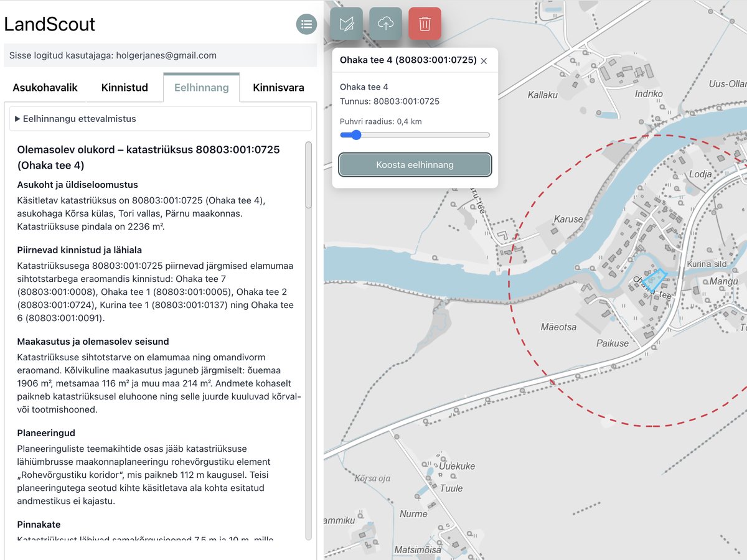Click the cloud upload icon button
747x560 pixels.
point(385,24)
